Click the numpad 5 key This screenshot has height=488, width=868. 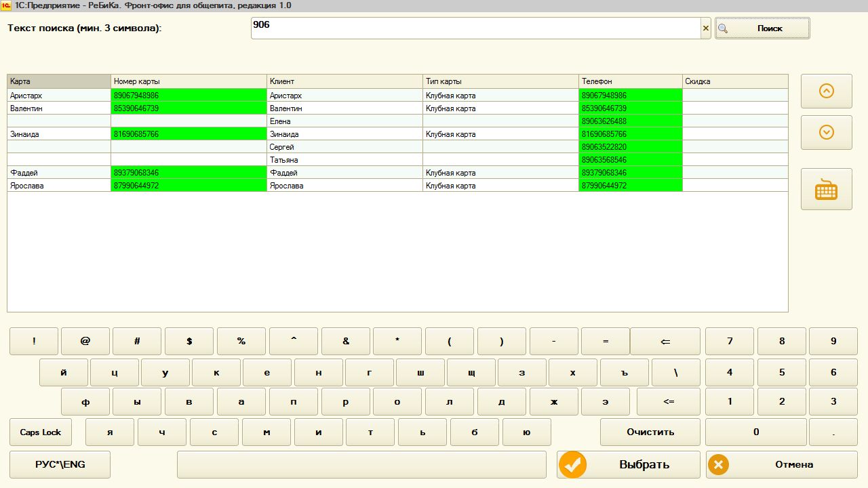pyautogui.click(x=782, y=372)
